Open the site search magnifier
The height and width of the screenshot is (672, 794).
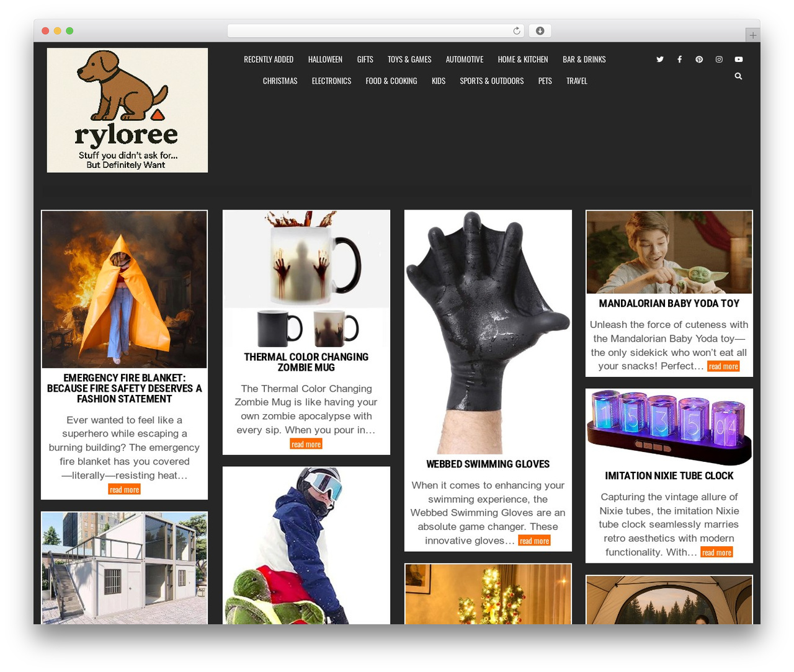738,76
